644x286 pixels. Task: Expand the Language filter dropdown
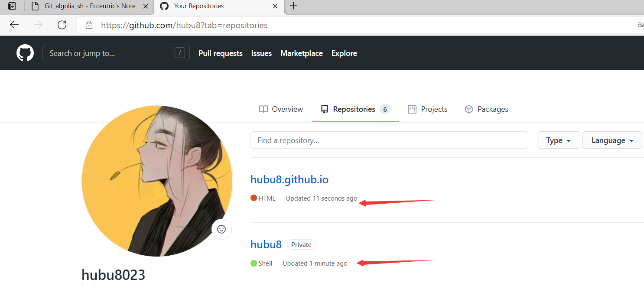pyautogui.click(x=612, y=140)
